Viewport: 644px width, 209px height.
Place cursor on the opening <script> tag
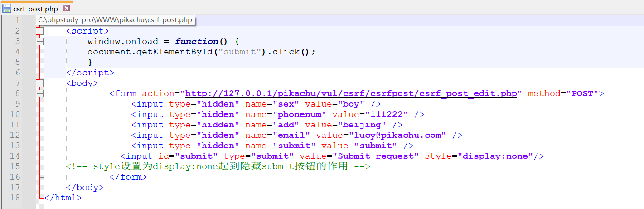(x=87, y=31)
